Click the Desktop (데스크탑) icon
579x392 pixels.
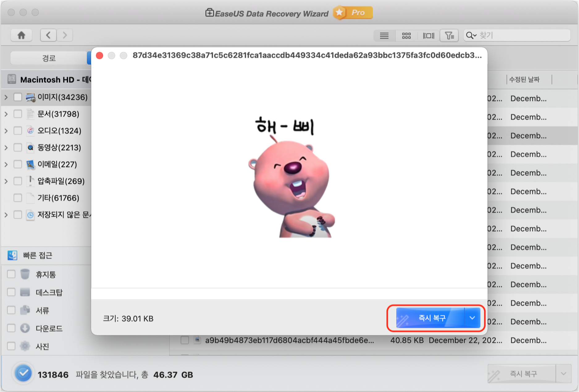coord(25,292)
